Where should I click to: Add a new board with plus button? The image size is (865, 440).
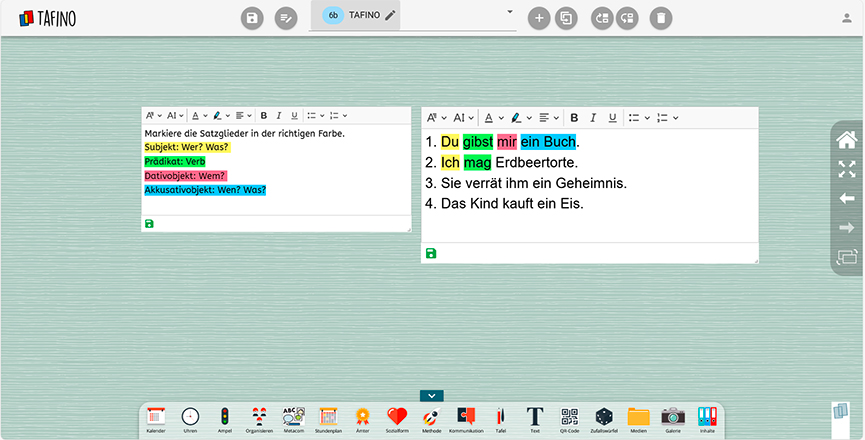[539, 18]
